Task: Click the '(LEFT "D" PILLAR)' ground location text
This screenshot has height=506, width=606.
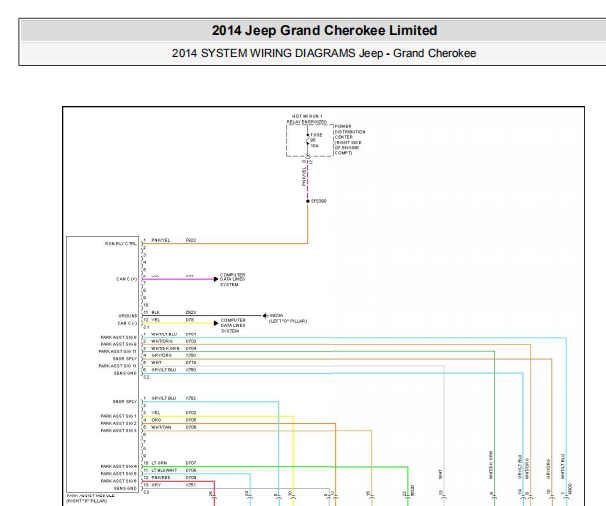Action: [288, 321]
